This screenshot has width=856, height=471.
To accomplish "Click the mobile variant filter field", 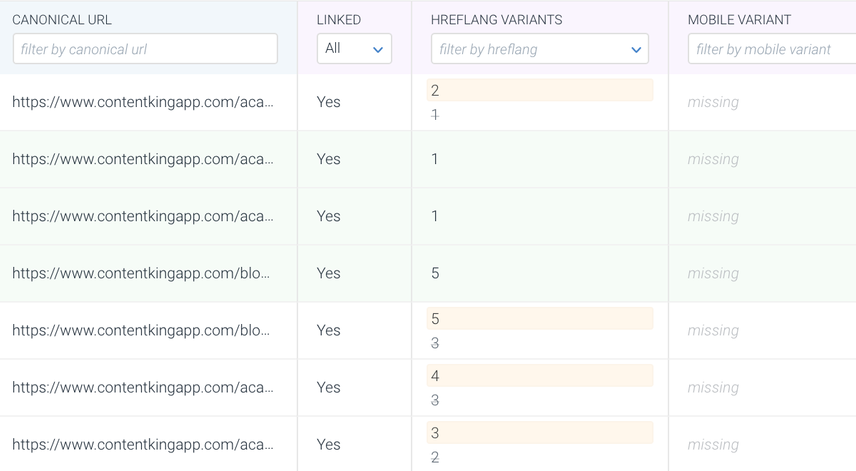I will (771, 49).
